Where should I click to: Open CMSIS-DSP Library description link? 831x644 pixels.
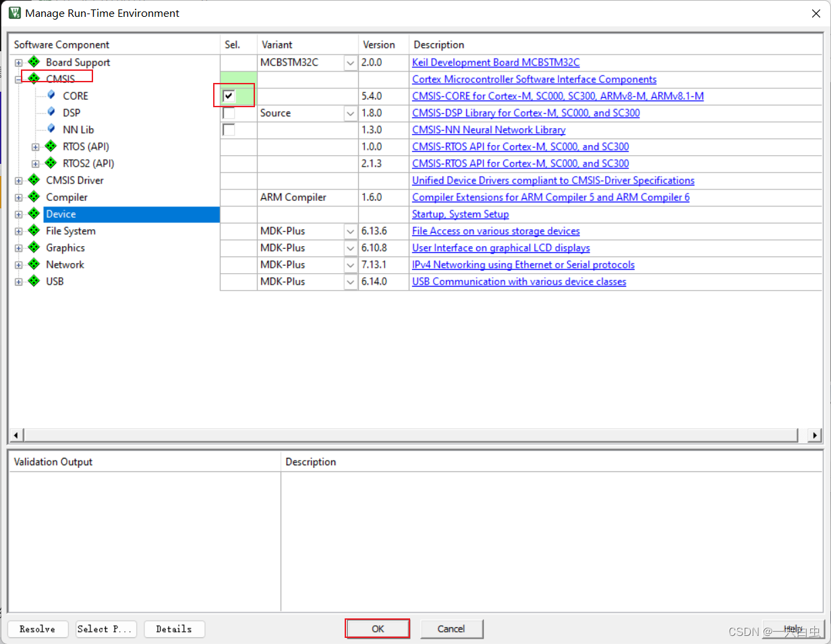point(526,113)
